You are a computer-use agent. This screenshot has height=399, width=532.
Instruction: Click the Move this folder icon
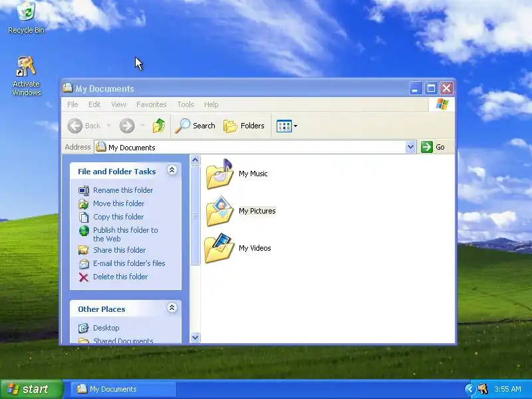pyautogui.click(x=84, y=204)
